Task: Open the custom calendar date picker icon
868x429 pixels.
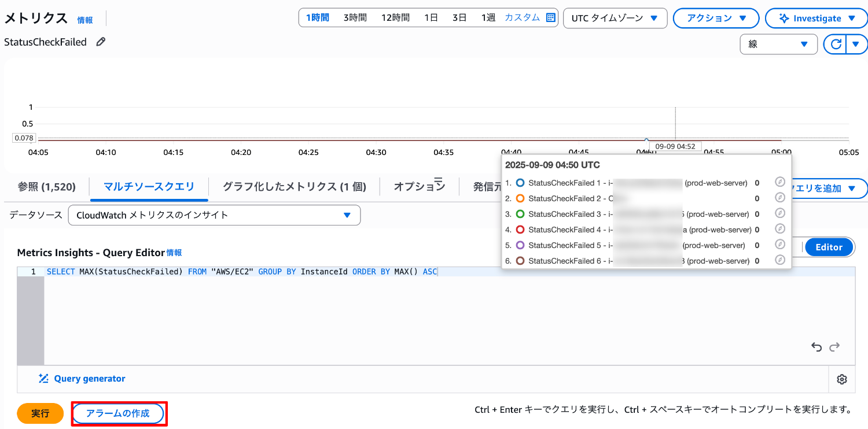Action: pos(551,17)
